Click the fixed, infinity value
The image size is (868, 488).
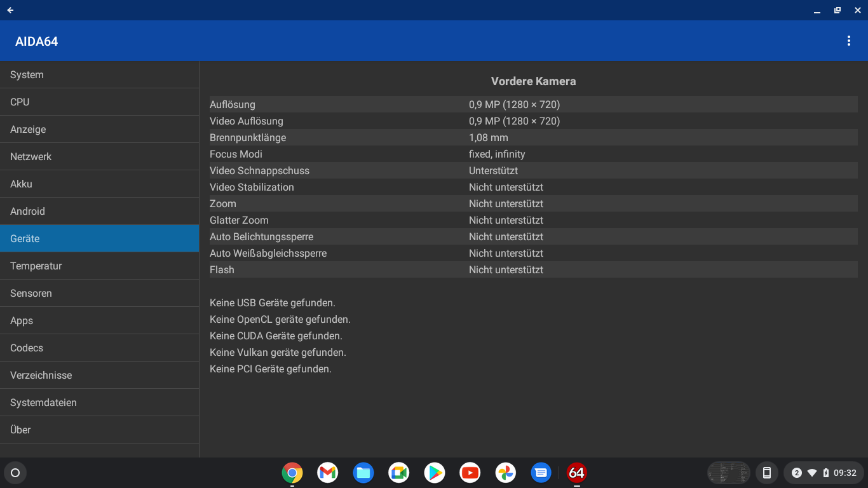(x=497, y=154)
